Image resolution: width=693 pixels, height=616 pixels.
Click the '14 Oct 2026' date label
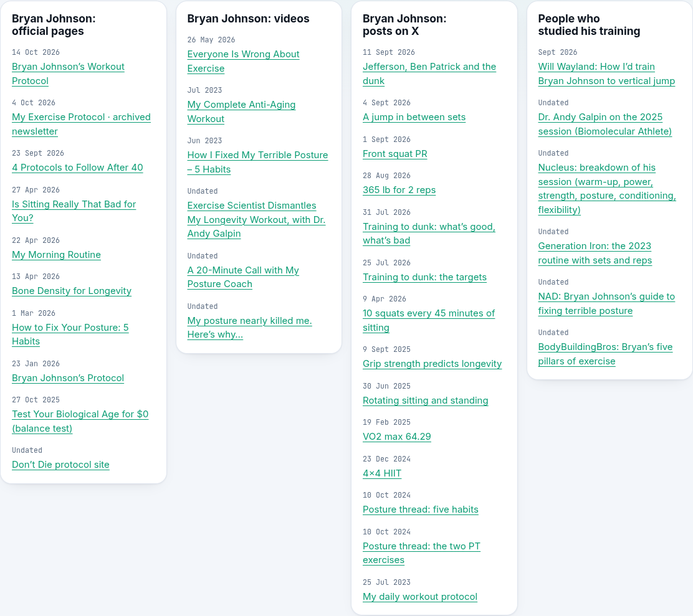[36, 52]
